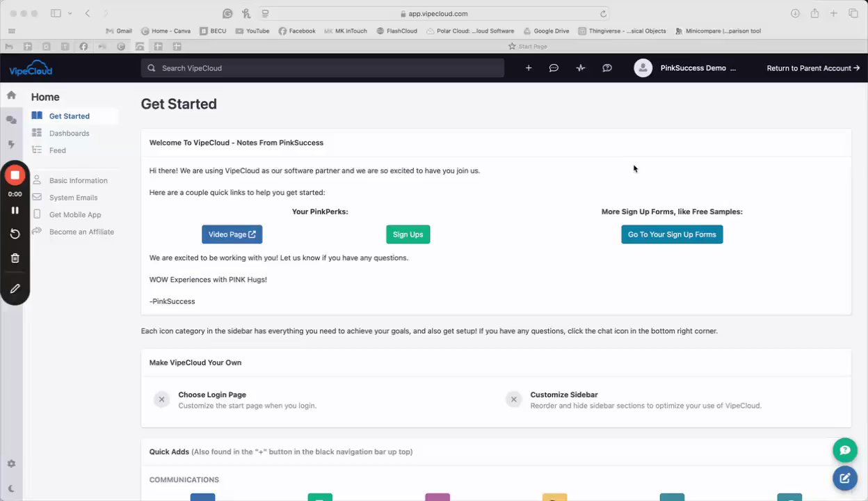Screen dimensions: 868x501
Task: Toggle the Safari sidebar button
Action: (x=56, y=13)
